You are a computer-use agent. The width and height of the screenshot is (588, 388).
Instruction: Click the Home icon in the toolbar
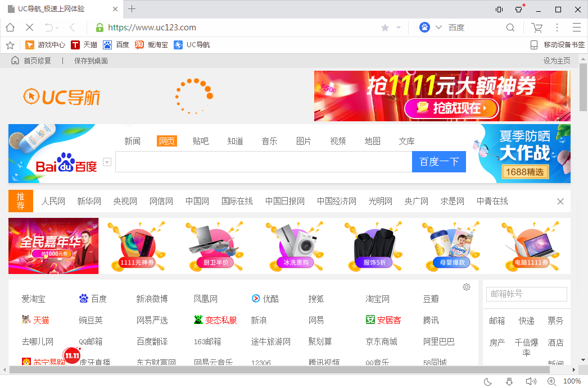click(x=10, y=27)
